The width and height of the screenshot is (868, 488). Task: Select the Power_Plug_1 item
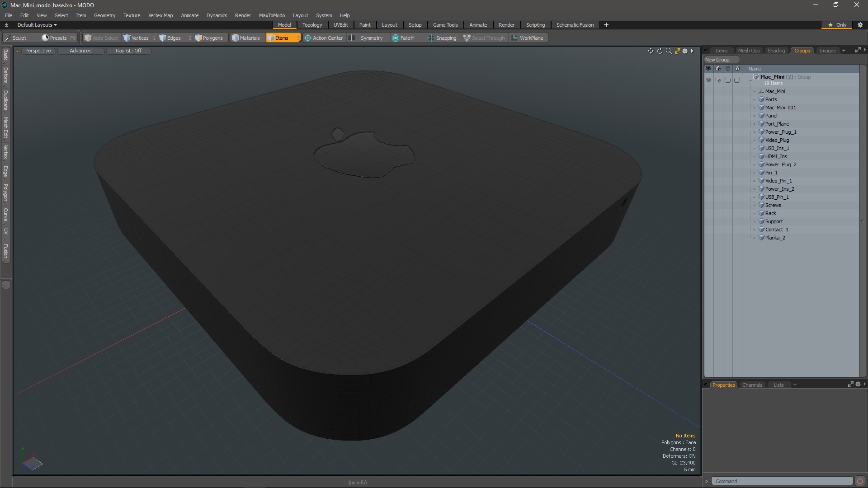tap(781, 132)
